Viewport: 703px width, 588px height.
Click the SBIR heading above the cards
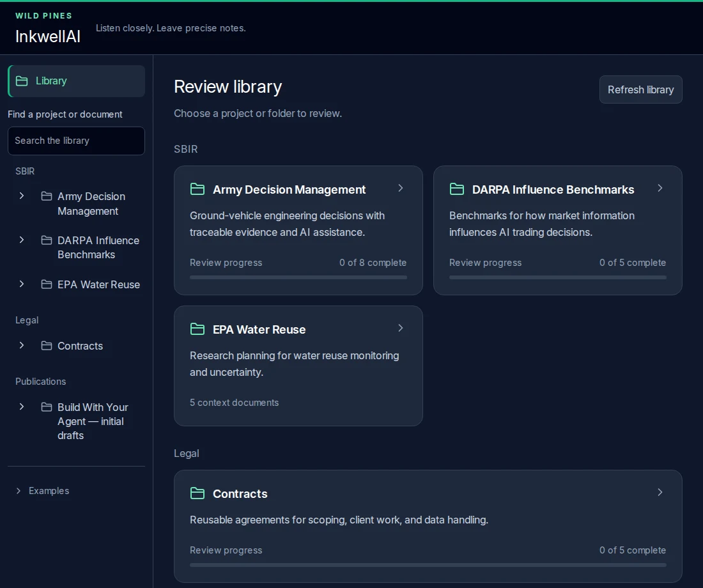click(185, 149)
